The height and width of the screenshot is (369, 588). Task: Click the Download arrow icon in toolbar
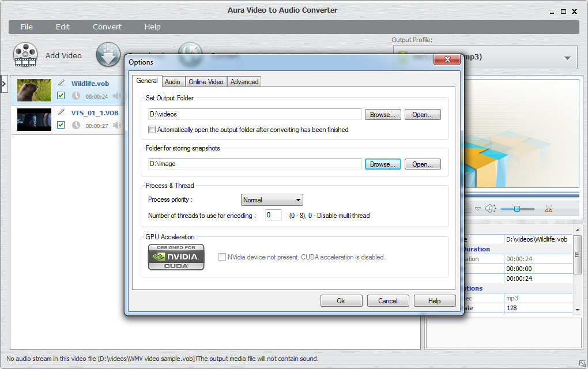tap(108, 55)
